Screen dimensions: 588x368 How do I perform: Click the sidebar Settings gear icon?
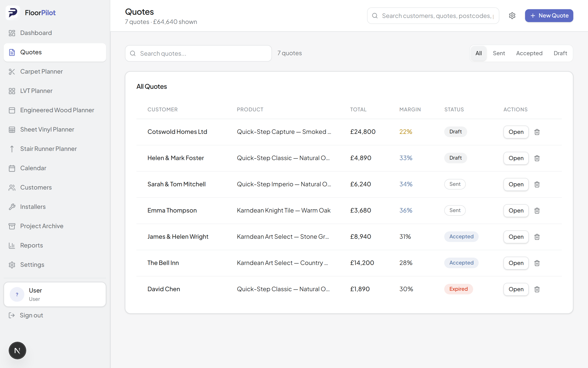tap(12, 265)
